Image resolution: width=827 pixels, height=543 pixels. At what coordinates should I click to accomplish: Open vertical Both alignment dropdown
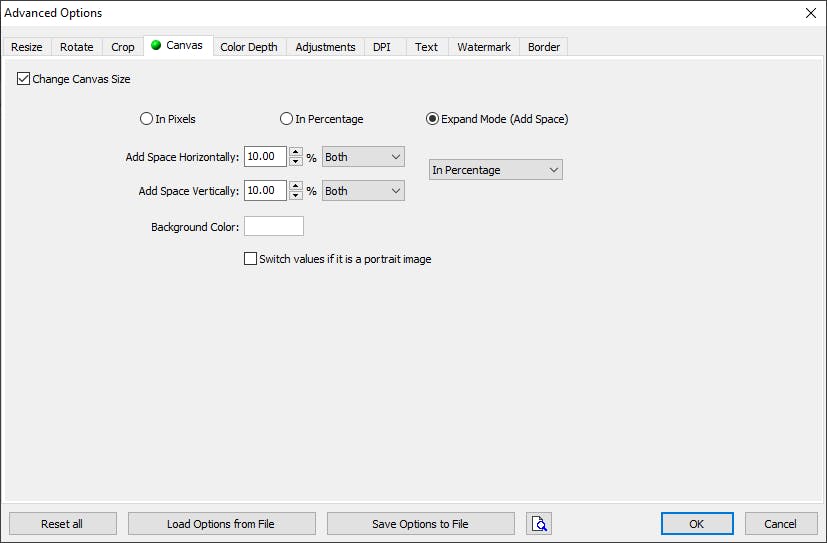pos(363,191)
